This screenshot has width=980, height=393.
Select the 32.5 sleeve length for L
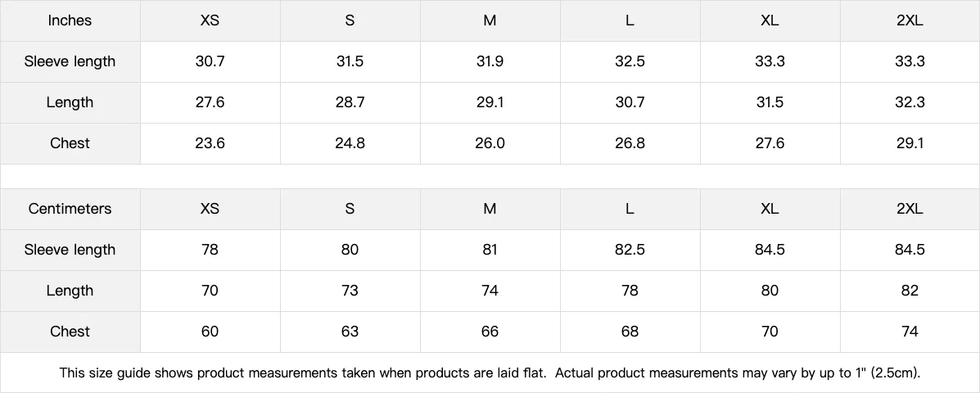click(x=630, y=61)
